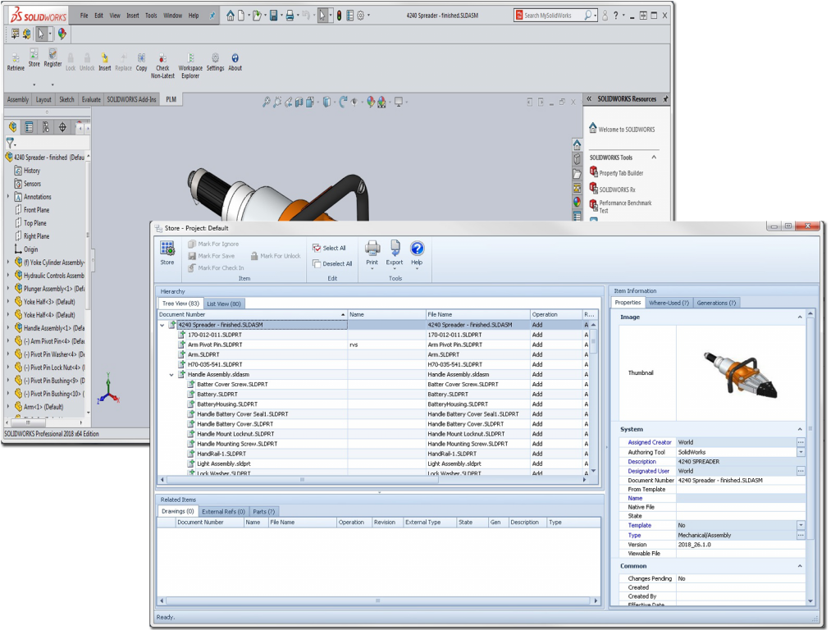Collapse the Image section in Item Information
This screenshot has width=840, height=630.
[x=800, y=317]
